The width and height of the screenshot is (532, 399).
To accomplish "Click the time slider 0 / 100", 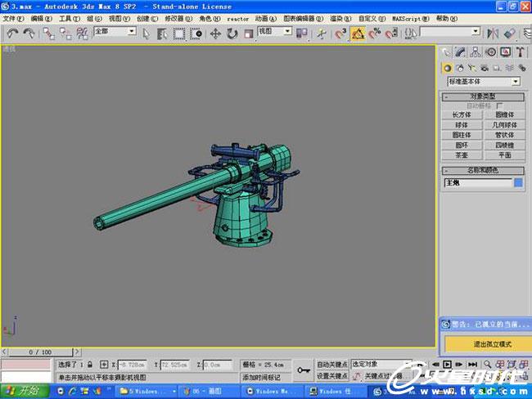I will pos(40,352).
